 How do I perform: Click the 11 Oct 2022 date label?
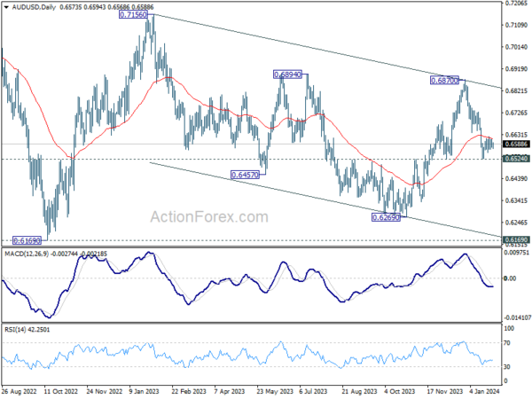click(61, 391)
